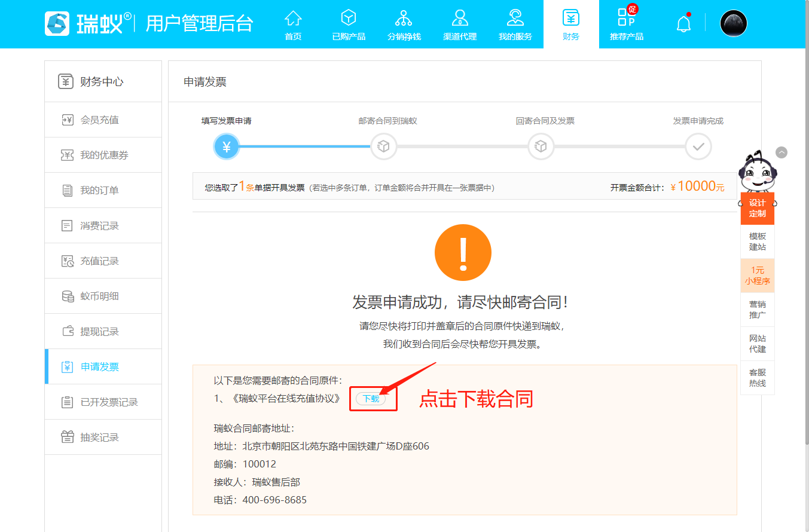The image size is (809, 532).
Task: Click the 接收人：瑞蚁售后部 line
Action: point(257,482)
